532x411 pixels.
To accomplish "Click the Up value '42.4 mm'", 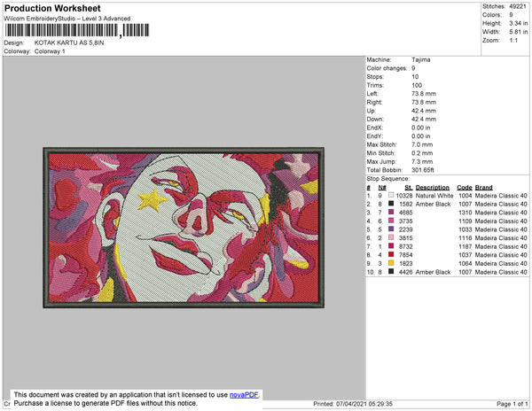I will 424,111.
